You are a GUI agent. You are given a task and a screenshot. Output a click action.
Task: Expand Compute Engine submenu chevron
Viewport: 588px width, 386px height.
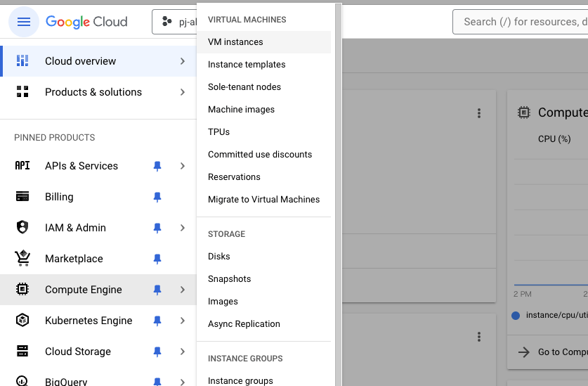click(183, 290)
